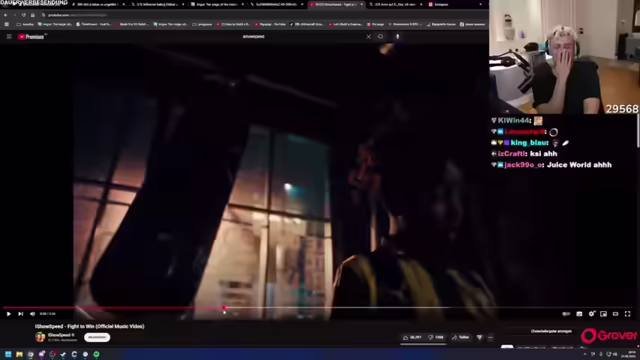Search with the magnifier icon
Image resolution: width=640 pixels, height=360 pixels.
click(380, 36)
